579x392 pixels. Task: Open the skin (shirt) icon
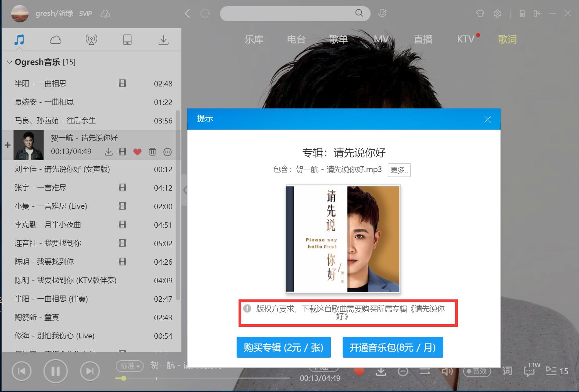480,14
